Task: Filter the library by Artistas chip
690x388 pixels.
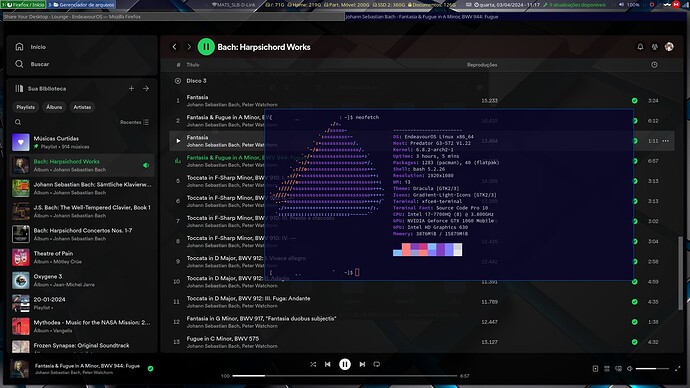Action: tap(82, 107)
